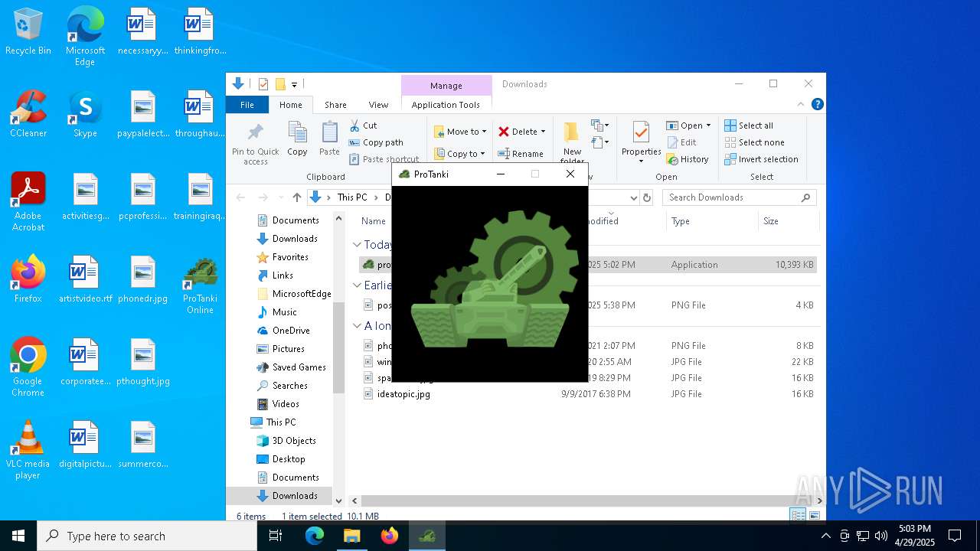Image resolution: width=980 pixels, height=551 pixels.
Task: Collapse the Today file group
Action: (x=357, y=245)
